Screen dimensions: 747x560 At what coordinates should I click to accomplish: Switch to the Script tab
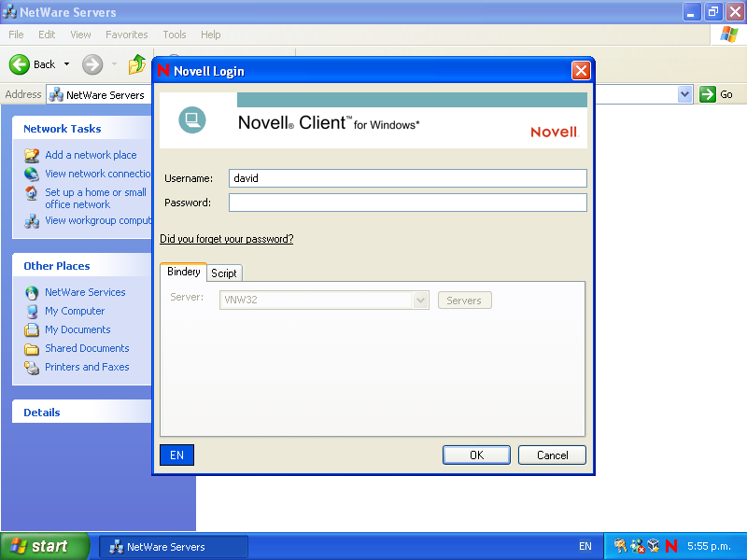pos(224,273)
